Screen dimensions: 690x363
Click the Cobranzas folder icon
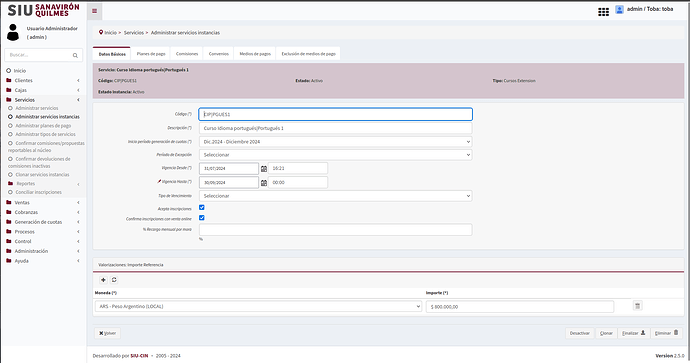pos(9,212)
